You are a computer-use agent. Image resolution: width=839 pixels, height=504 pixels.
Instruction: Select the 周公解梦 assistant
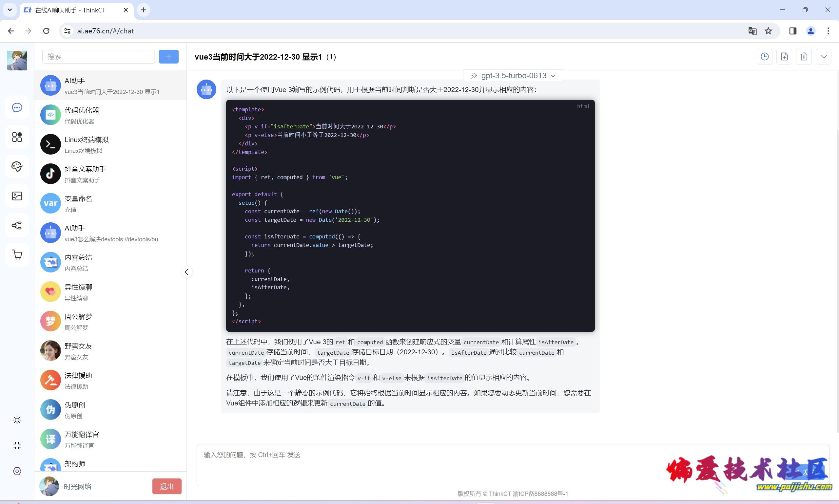click(110, 321)
